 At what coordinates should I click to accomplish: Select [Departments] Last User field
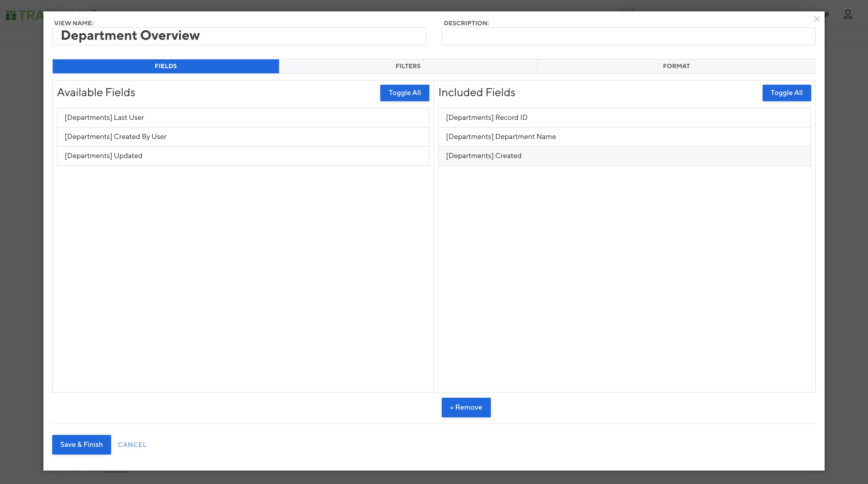tap(243, 118)
